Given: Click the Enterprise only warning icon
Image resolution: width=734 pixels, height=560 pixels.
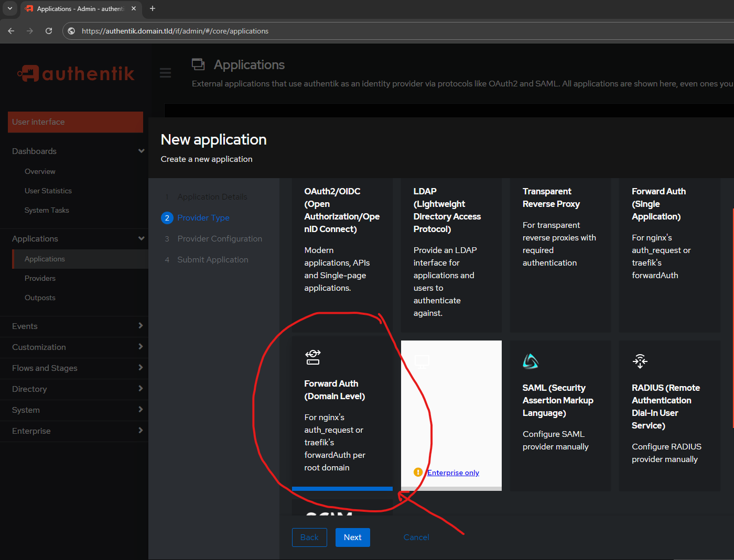Looking at the screenshot, I should click(418, 472).
